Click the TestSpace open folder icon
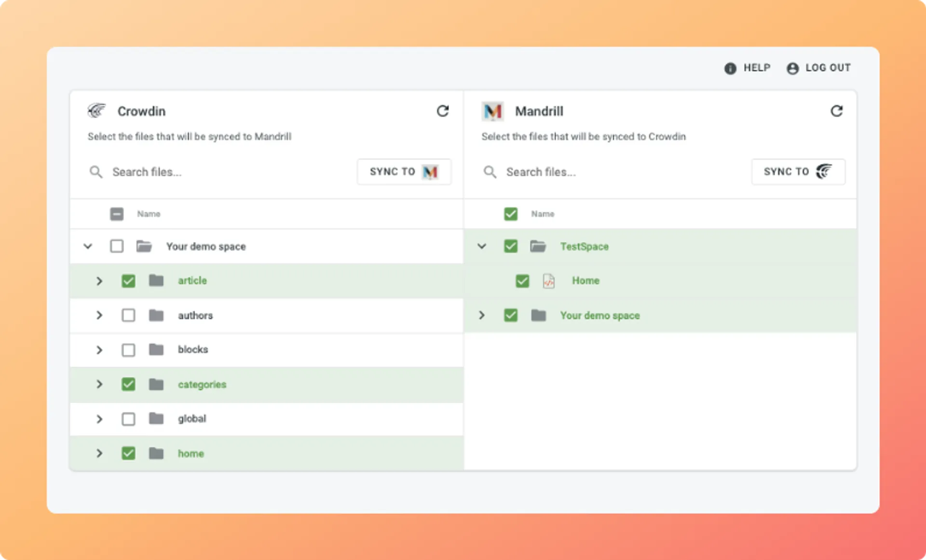Screen dimensions: 926x560 coord(538,246)
